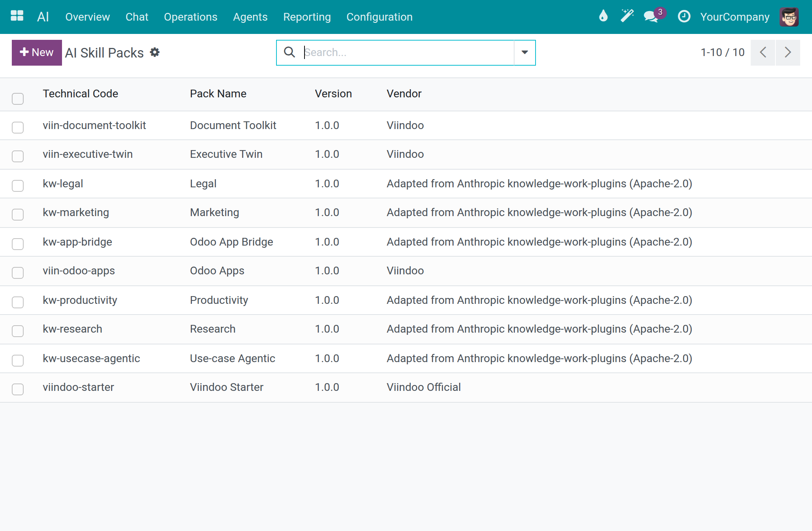Go to the Overview menu
Image resolution: width=812 pixels, height=531 pixels.
87,17
